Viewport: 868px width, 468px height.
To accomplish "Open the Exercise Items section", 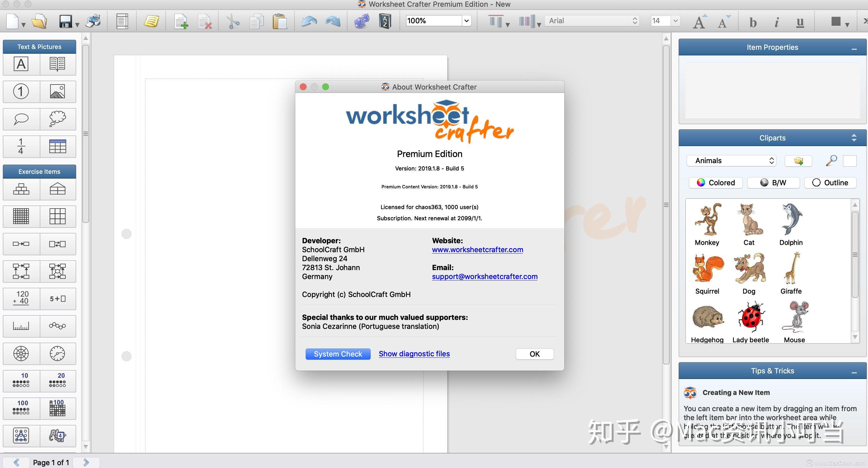I will coord(40,171).
